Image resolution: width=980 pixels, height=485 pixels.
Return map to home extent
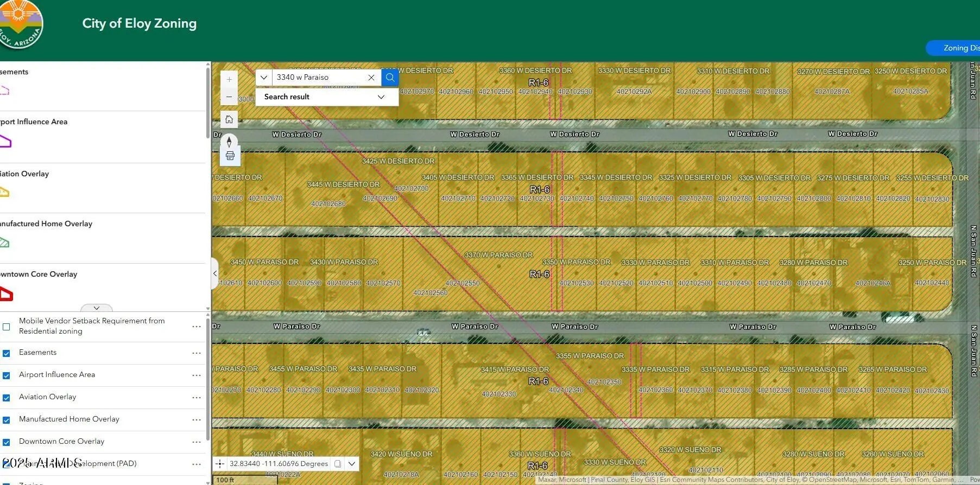(229, 119)
